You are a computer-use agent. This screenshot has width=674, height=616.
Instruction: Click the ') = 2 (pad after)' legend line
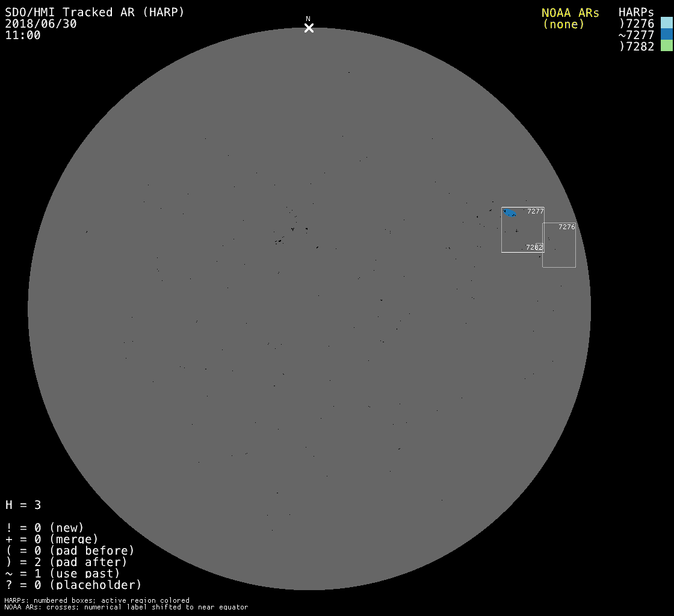(x=66, y=562)
